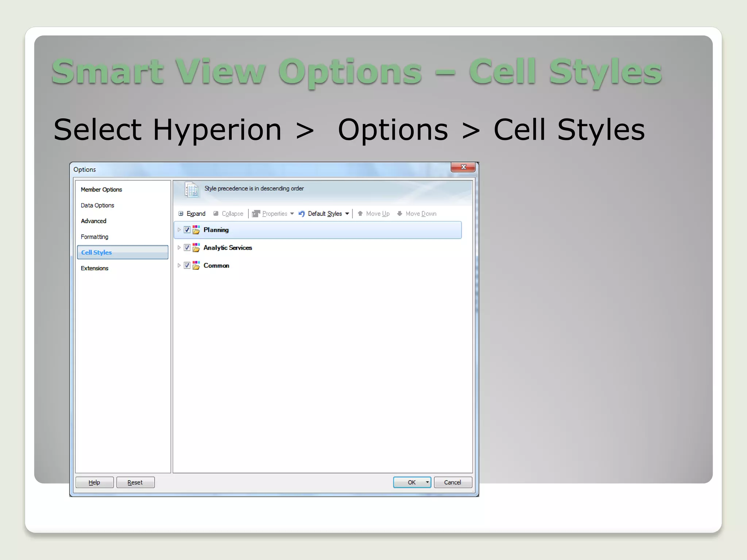Viewport: 747px width, 560px height.
Task: Click the style precedence document icon
Action: click(191, 190)
